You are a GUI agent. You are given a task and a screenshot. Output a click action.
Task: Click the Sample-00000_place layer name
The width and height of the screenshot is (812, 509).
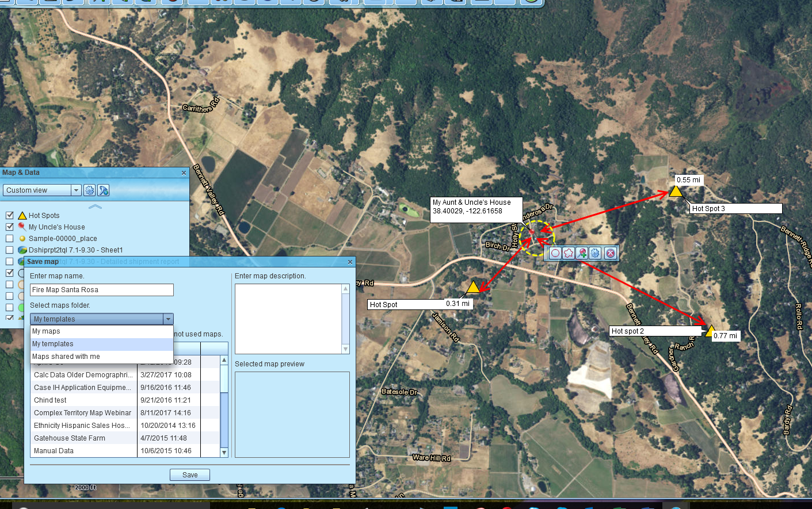tap(63, 239)
